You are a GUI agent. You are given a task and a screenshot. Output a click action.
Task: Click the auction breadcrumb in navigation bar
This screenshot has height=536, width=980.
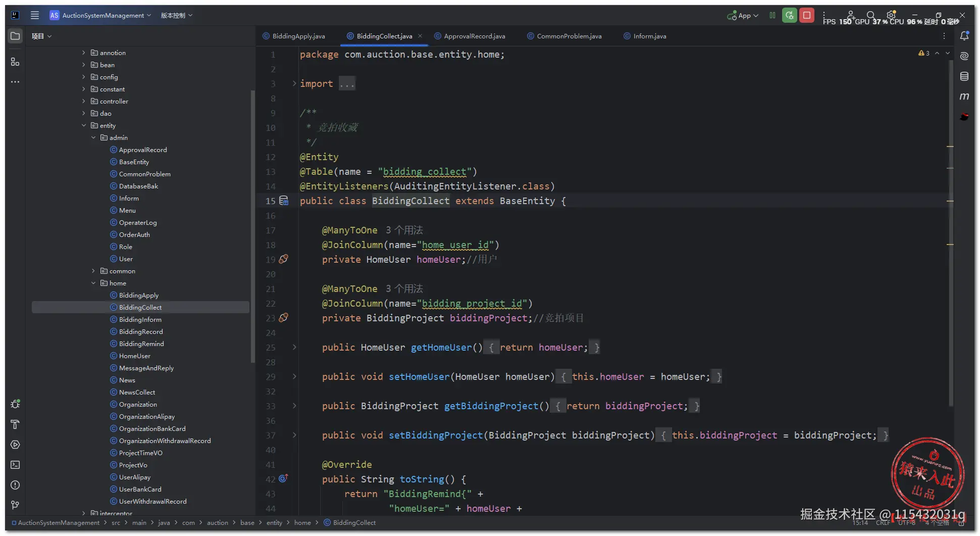pos(218,522)
